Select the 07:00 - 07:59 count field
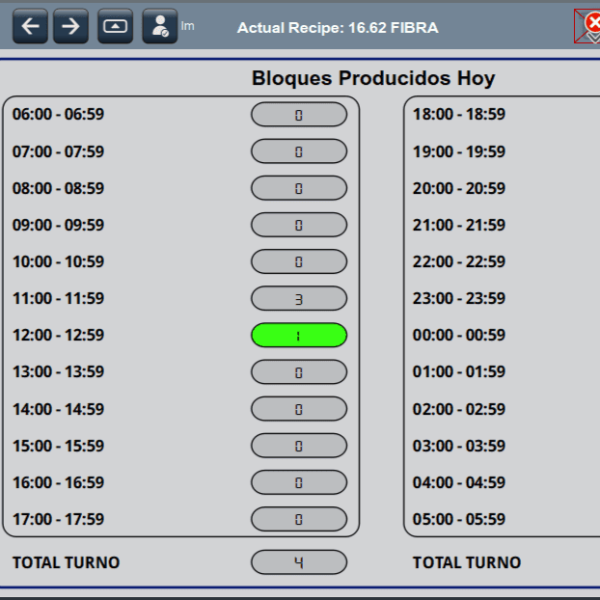The width and height of the screenshot is (600, 600). 299,151
